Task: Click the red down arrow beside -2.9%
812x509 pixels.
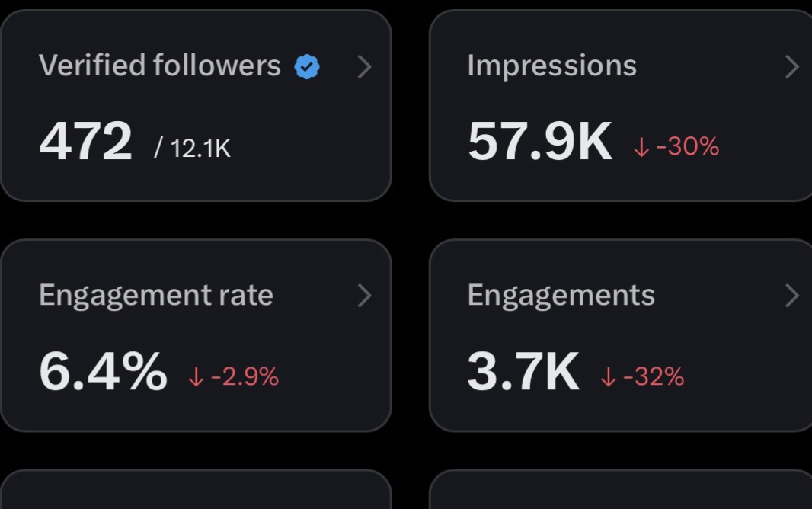Action: (197, 377)
